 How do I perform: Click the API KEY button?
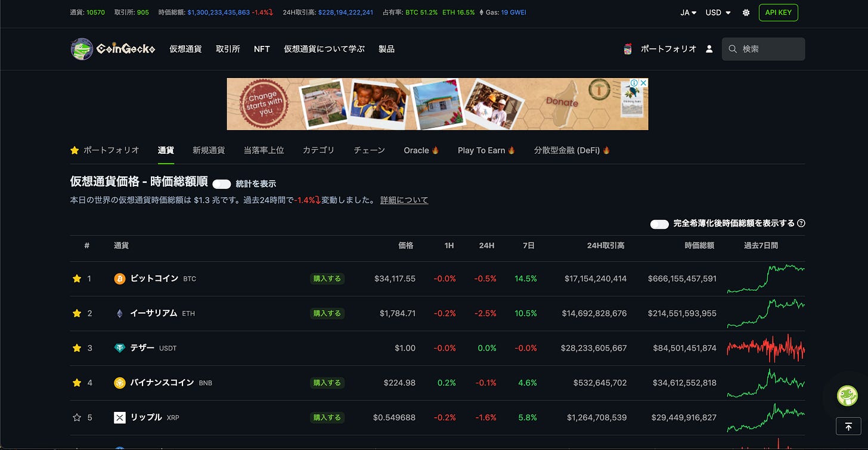click(778, 13)
